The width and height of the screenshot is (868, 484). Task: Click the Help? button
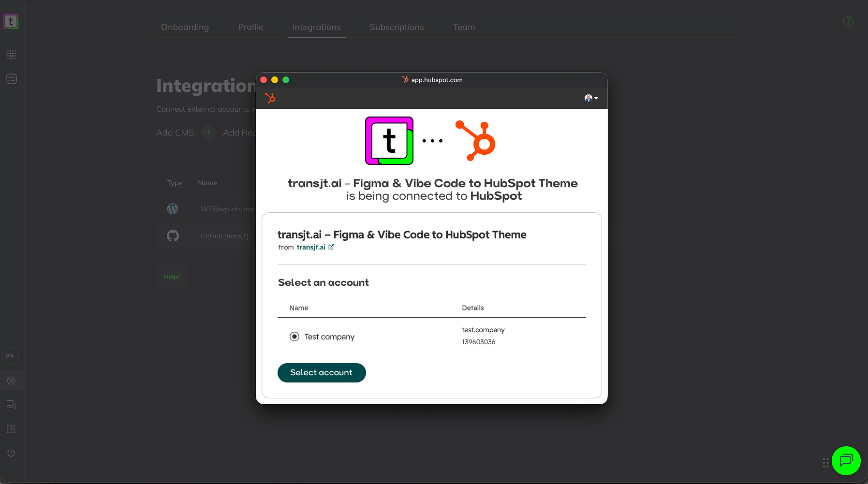tap(172, 277)
